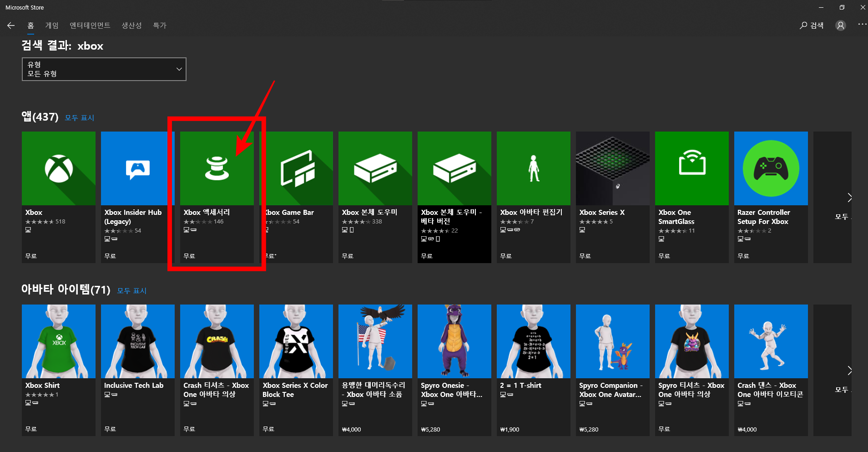Open Razer Controller Setup For Xbox icon
This screenshot has width=868, height=452.
coord(771,168)
